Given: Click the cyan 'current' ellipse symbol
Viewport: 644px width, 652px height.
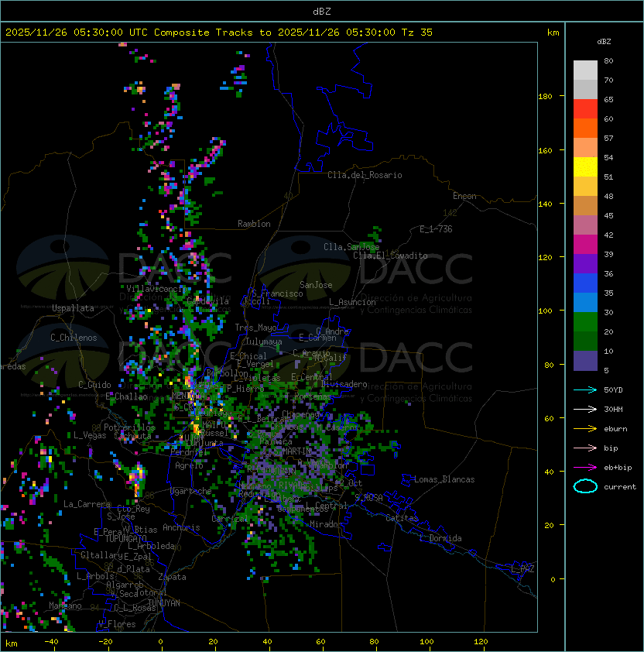Looking at the screenshot, I should click(585, 486).
